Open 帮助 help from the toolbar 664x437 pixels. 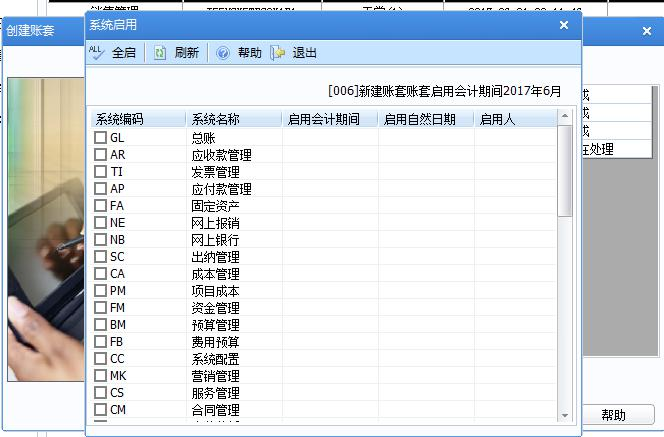239,53
